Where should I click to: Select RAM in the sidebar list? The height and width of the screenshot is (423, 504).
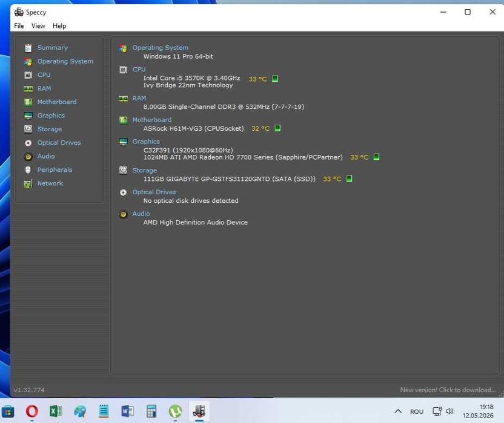[44, 88]
